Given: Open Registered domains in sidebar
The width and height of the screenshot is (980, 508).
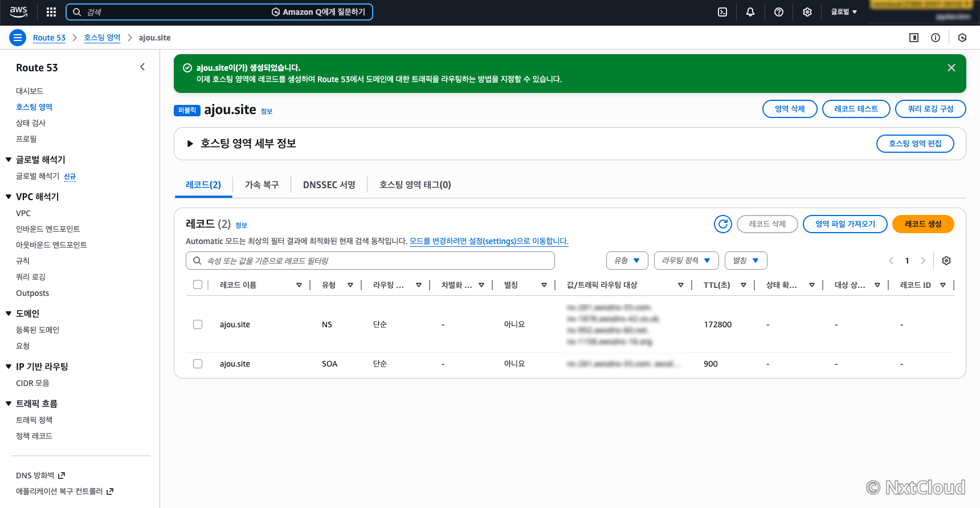Looking at the screenshot, I should 38,330.
